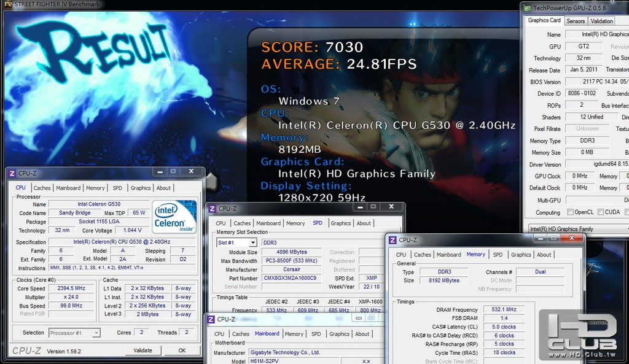
Task: Enable the OpenCL checkbox in GPU-Z
Action: (x=570, y=212)
